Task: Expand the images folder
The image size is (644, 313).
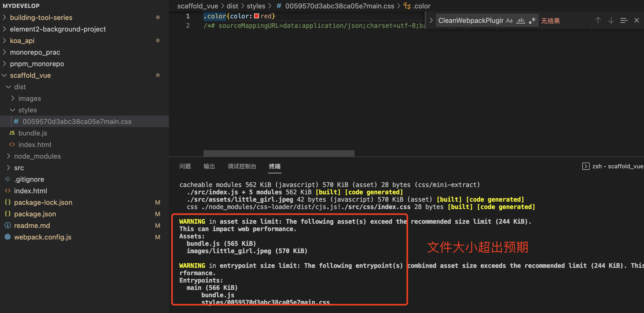Action: point(29,98)
